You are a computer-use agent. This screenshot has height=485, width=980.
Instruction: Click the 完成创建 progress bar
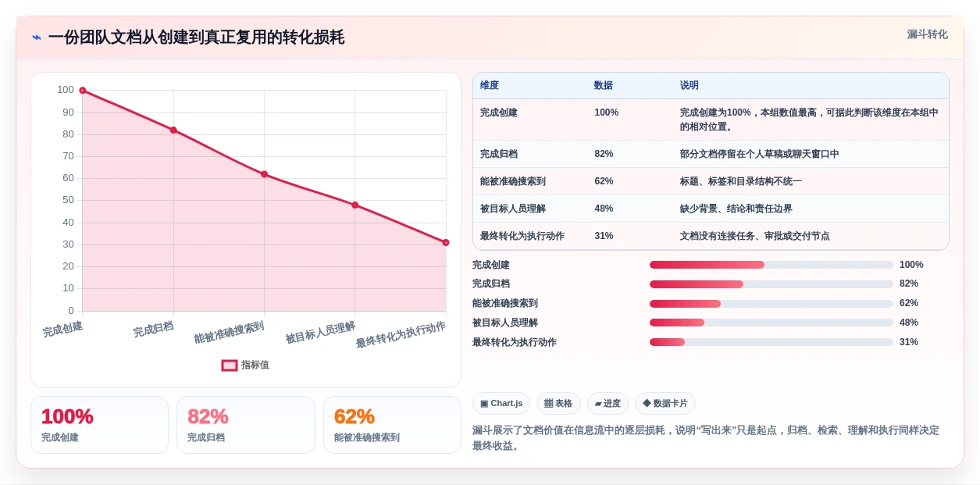click(772, 265)
